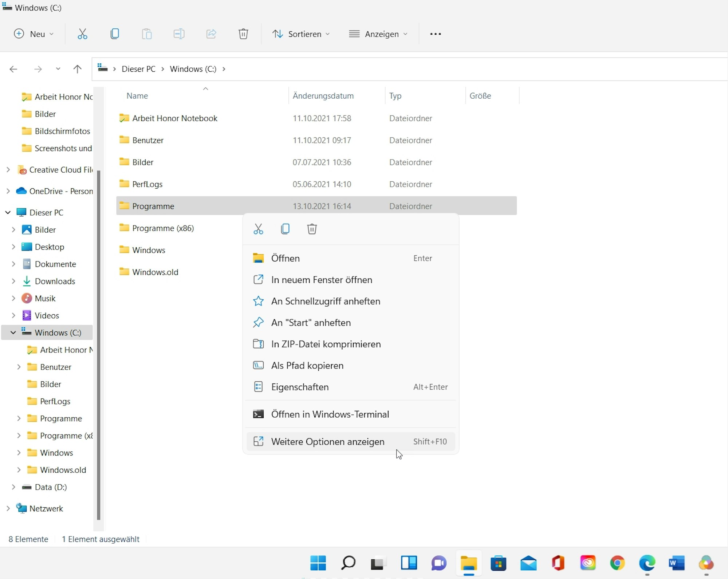Expand the Downloads node in the sidebar

pos(14,281)
